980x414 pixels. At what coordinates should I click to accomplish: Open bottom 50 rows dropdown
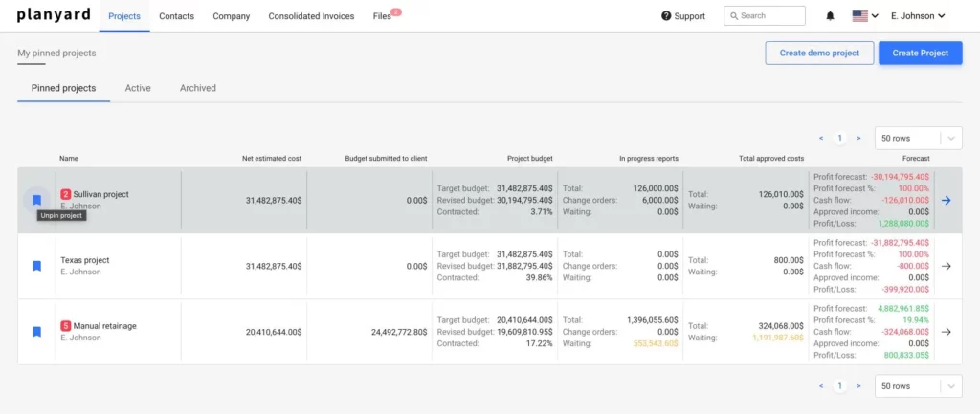919,386
